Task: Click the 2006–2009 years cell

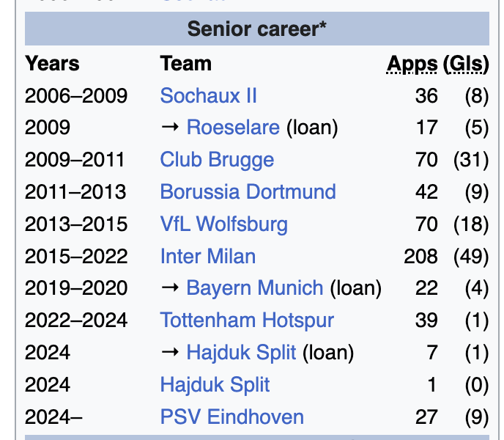Action: coord(76,95)
